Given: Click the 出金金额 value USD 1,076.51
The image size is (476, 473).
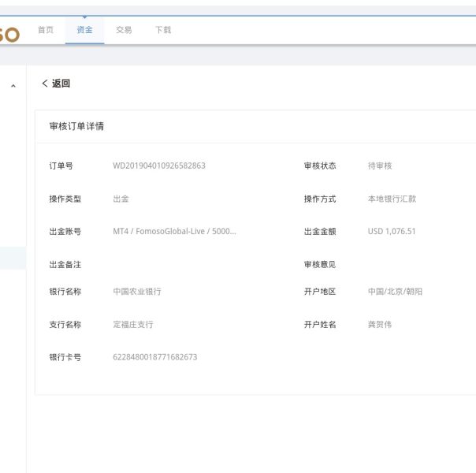Looking at the screenshot, I should click(392, 232).
